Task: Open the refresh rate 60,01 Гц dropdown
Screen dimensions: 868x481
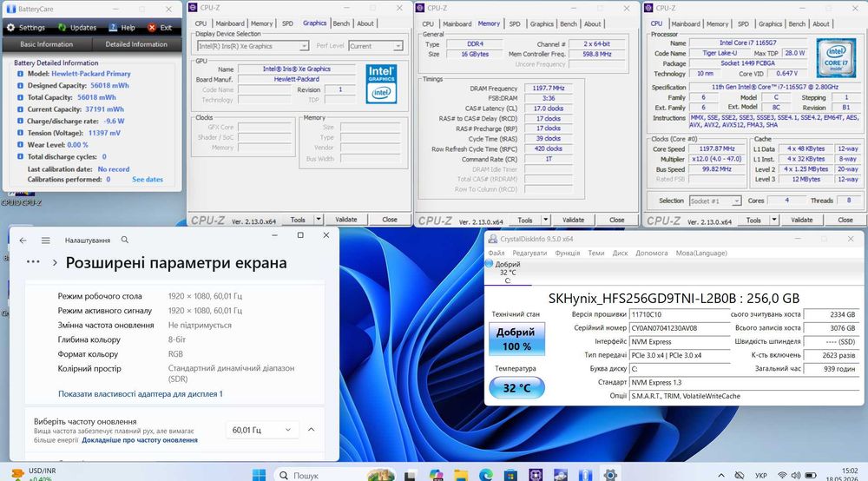Action: 262,430
